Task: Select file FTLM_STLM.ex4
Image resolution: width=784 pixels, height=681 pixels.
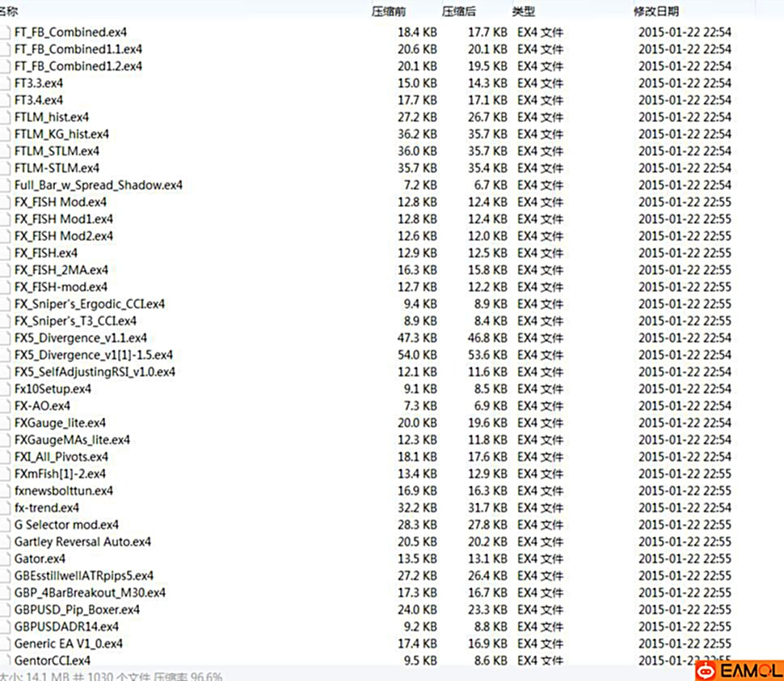Action: click(57, 151)
